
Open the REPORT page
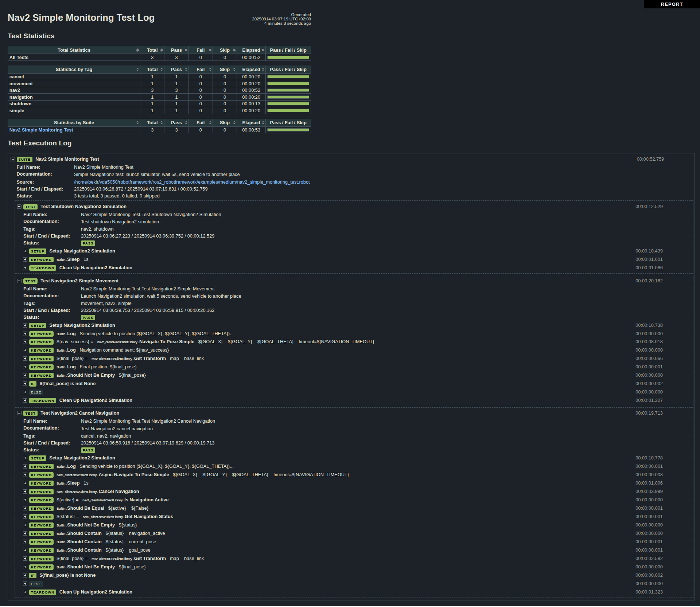(x=671, y=4)
